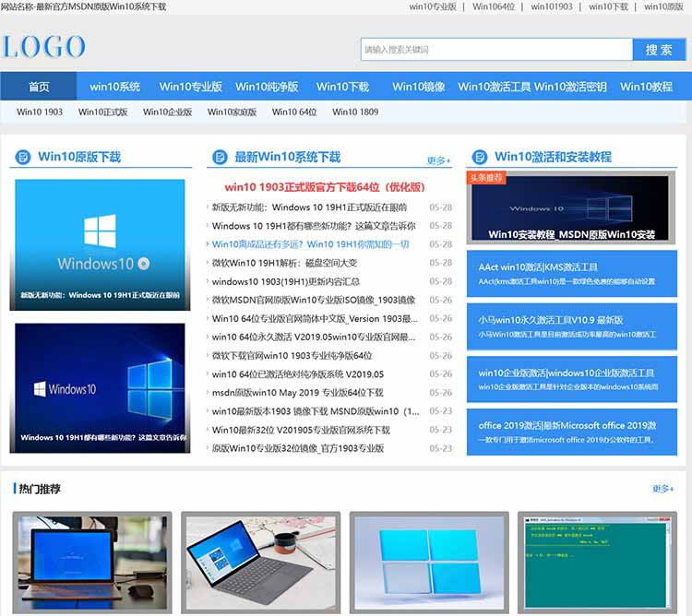
Task: Open article win10 64位永久激活 V2019.05
Action: tap(314, 337)
